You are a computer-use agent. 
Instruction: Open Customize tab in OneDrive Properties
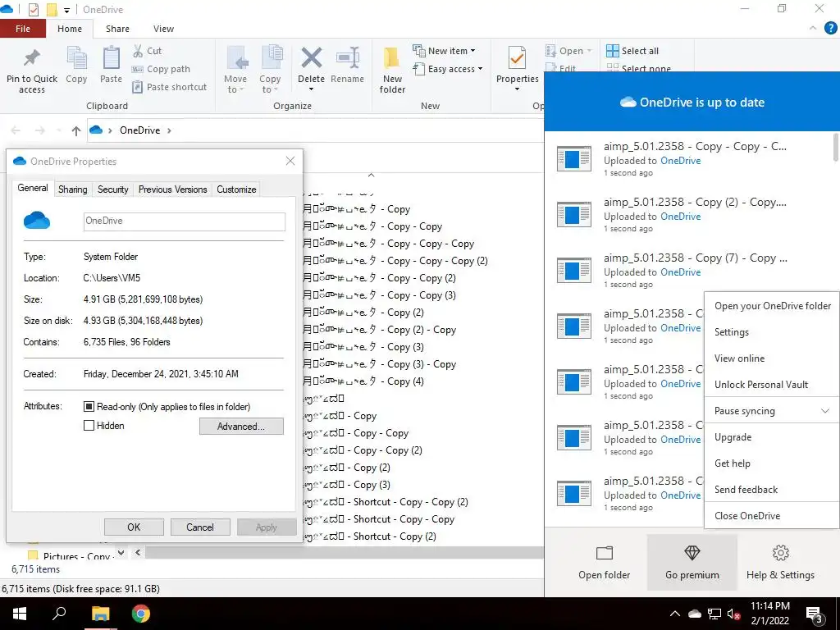pyautogui.click(x=236, y=189)
